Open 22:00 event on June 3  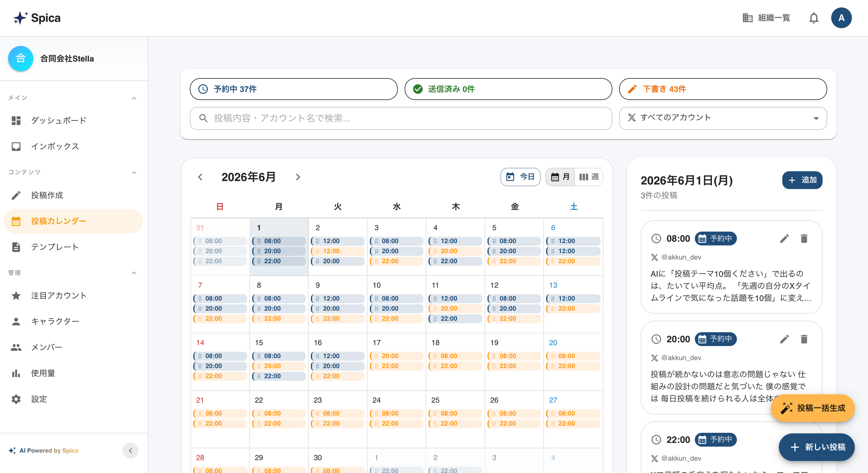click(x=396, y=261)
